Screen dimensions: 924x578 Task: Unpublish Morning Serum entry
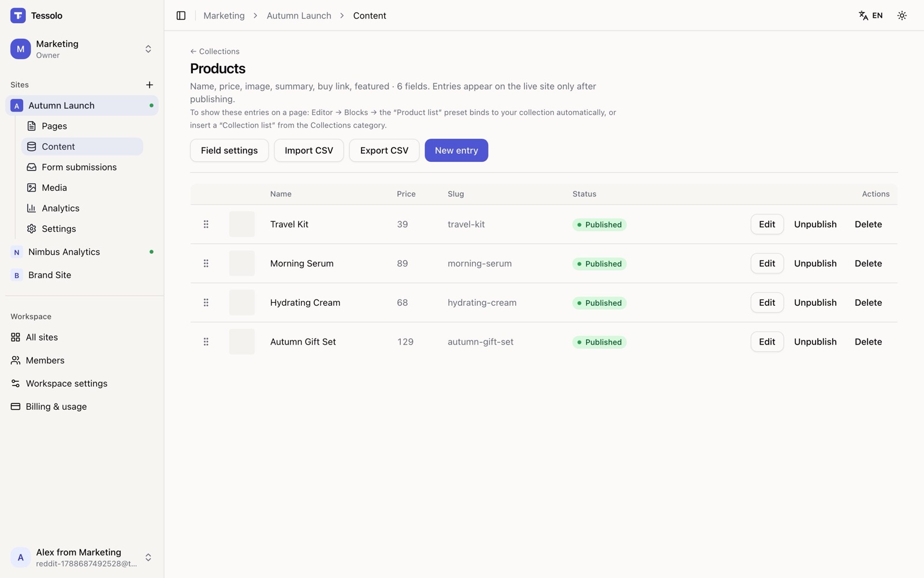pyautogui.click(x=815, y=264)
